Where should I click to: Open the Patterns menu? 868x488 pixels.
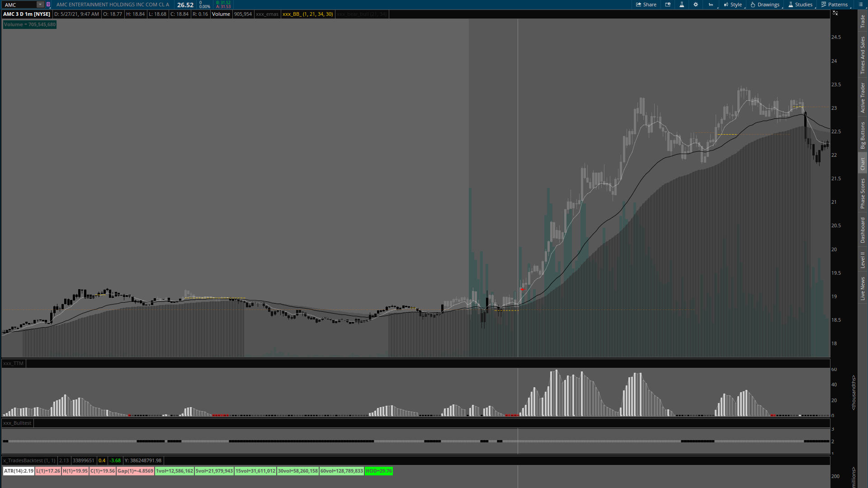point(835,5)
